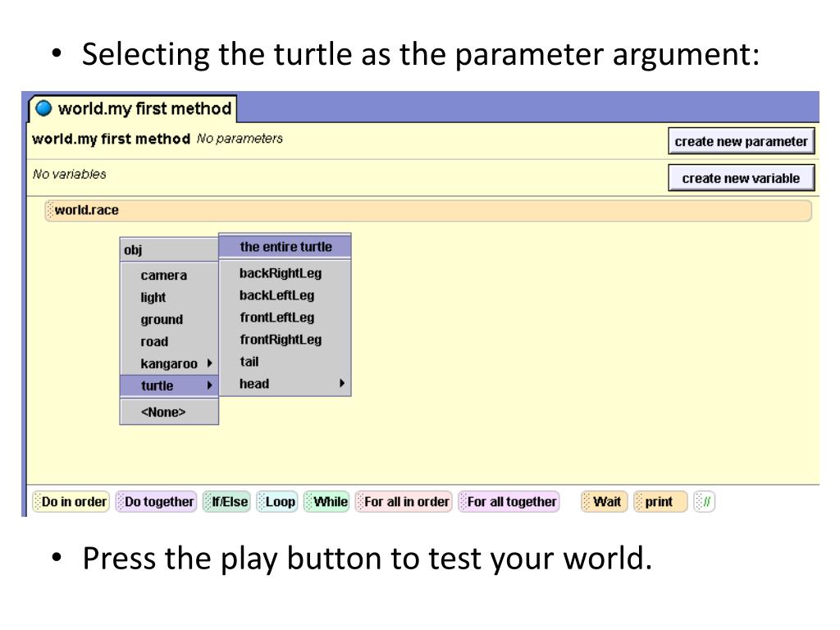Viewport: 840px width, 630px height.
Task: Select the While control tile
Action: [x=326, y=502]
